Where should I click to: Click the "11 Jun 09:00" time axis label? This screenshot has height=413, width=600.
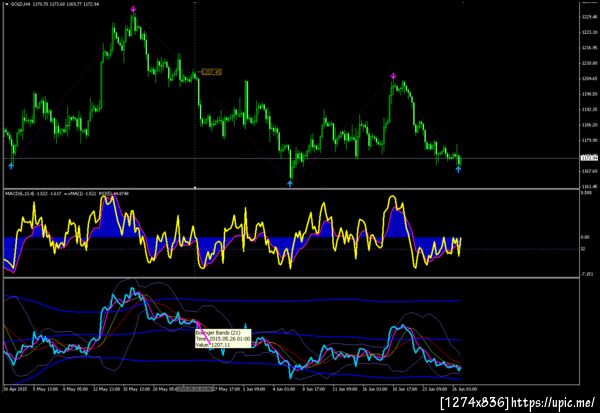[x=345, y=389]
